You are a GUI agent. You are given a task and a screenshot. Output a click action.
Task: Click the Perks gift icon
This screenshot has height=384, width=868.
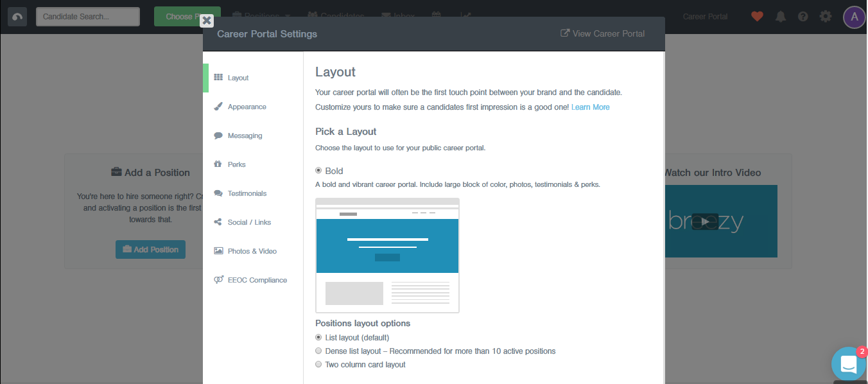[218, 164]
